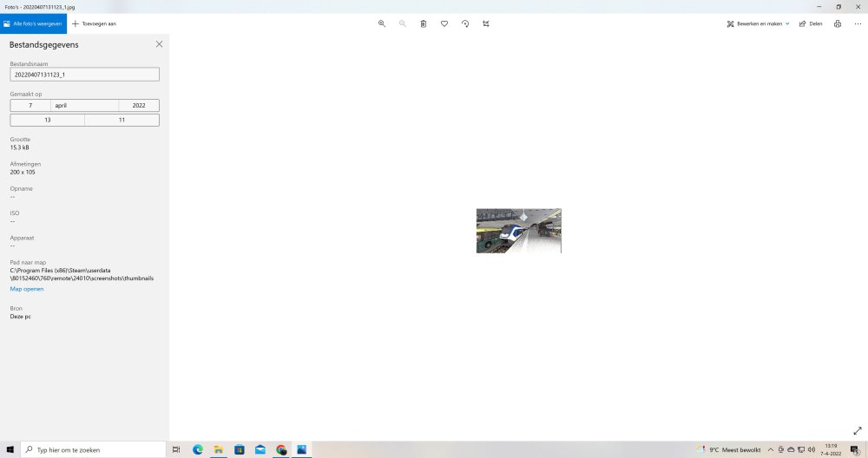Expand hidden system tray icons chevron
Screen dimensions: 868x458
tap(771, 449)
